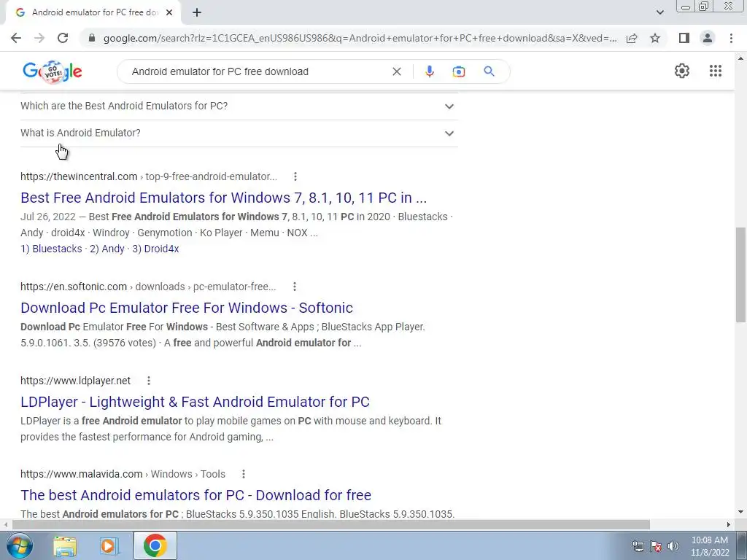Reload the current page
The height and width of the screenshot is (560, 747).
63,38
